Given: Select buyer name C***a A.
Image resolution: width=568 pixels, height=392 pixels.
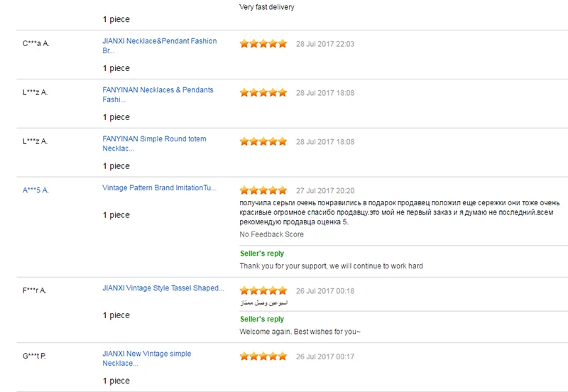Looking at the screenshot, I should pos(36,43).
